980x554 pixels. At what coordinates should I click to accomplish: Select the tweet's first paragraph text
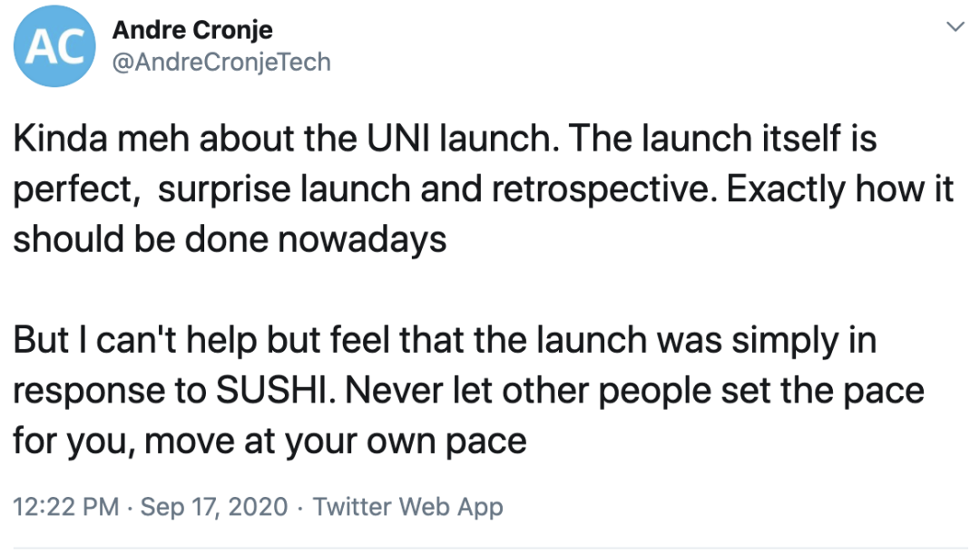point(483,189)
